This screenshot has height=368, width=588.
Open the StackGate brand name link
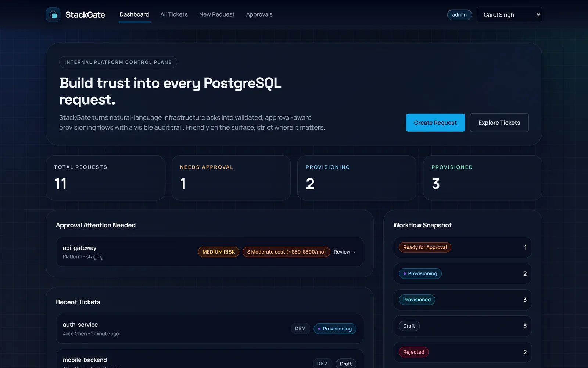85,15
